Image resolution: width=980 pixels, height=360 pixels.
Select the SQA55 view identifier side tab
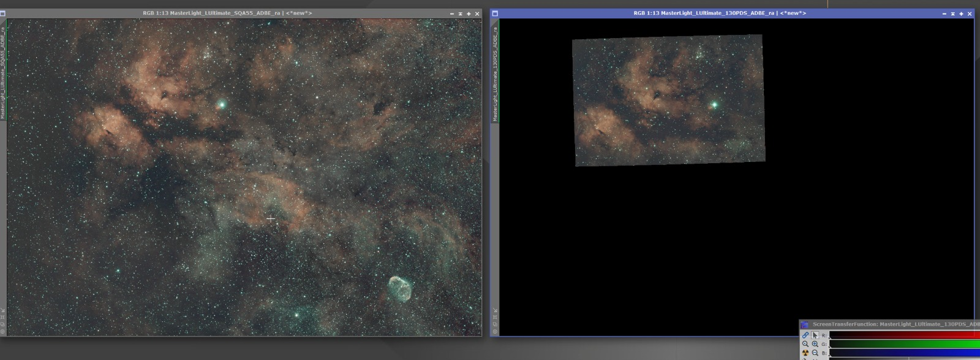tap(2, 72)
